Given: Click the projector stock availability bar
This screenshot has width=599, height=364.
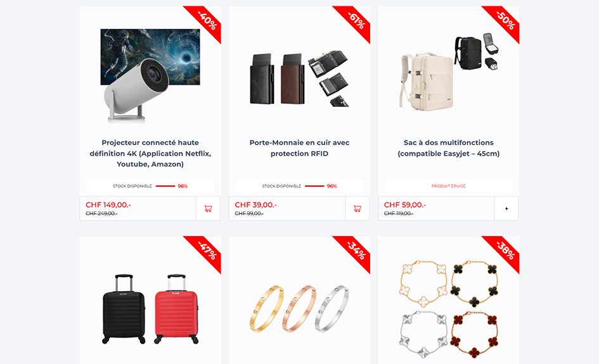Looking at the screenshot, I should pos(150,186).
